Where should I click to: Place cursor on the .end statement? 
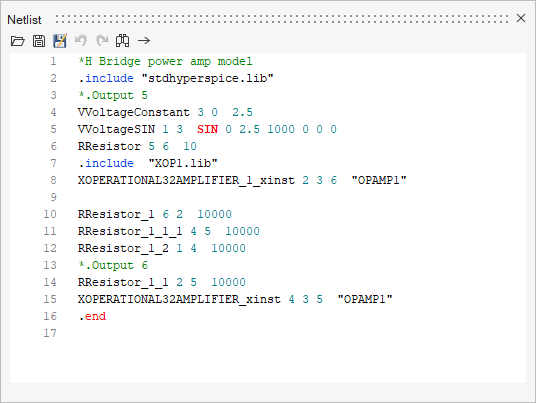pyautogui.click(x=92, y=316)
